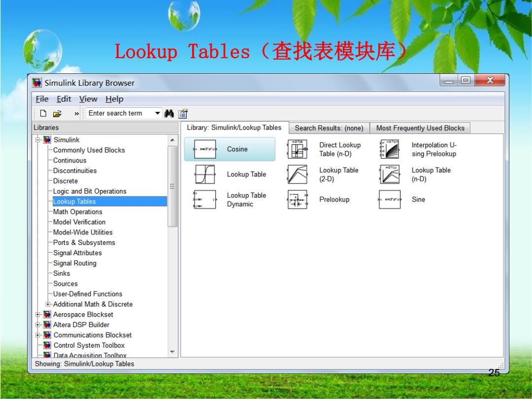Screen dimensions: 532x399
Task: Open the File menu
Action: [42, 99]
